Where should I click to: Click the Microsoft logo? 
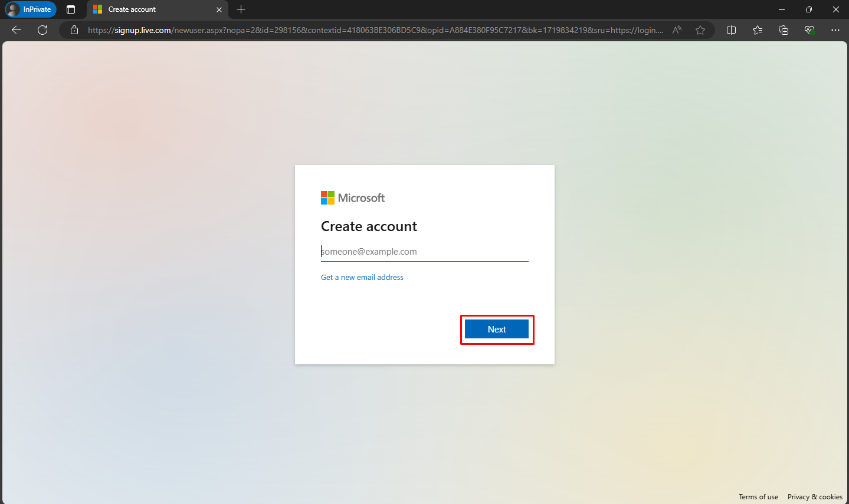click(x=353, y=198)
